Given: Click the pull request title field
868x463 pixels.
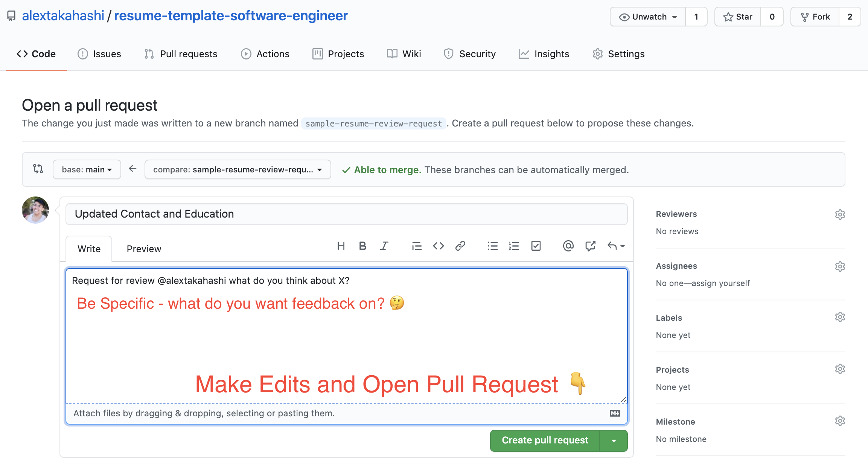Looking at the screenshot, I should click(x=346, y=214).
